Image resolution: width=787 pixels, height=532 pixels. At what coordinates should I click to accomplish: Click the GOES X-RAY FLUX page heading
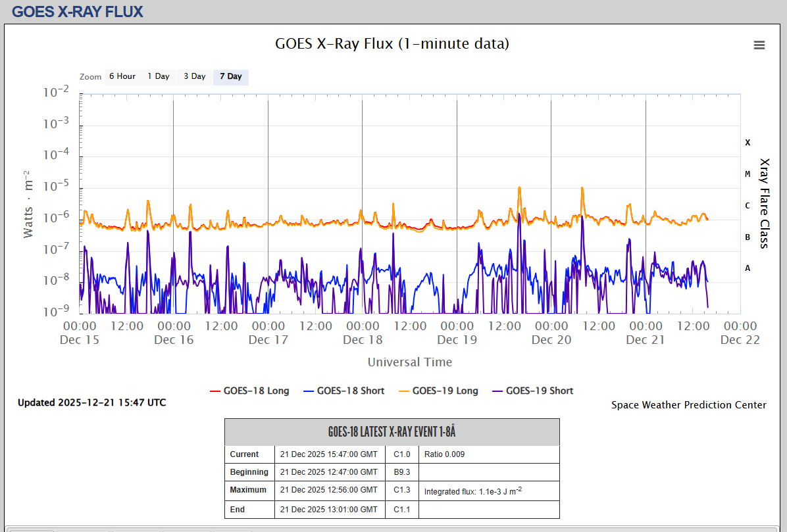pyautogui.click(x=77, y=12)
